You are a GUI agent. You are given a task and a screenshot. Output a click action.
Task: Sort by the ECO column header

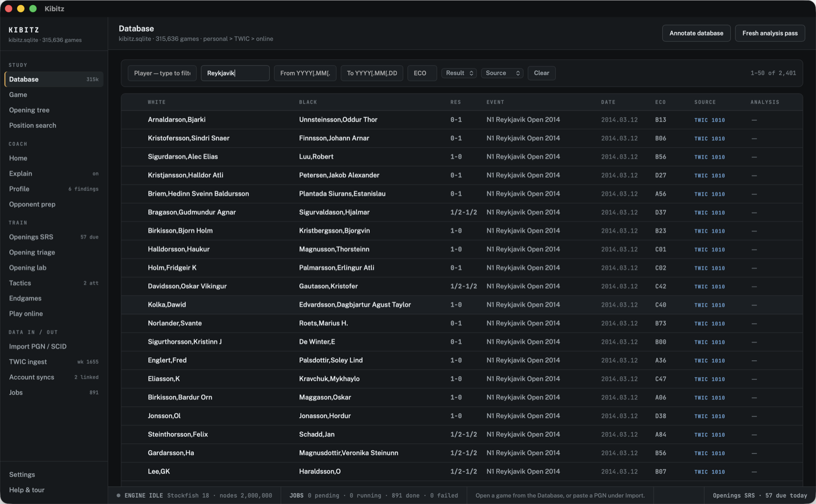click(660, 102)
